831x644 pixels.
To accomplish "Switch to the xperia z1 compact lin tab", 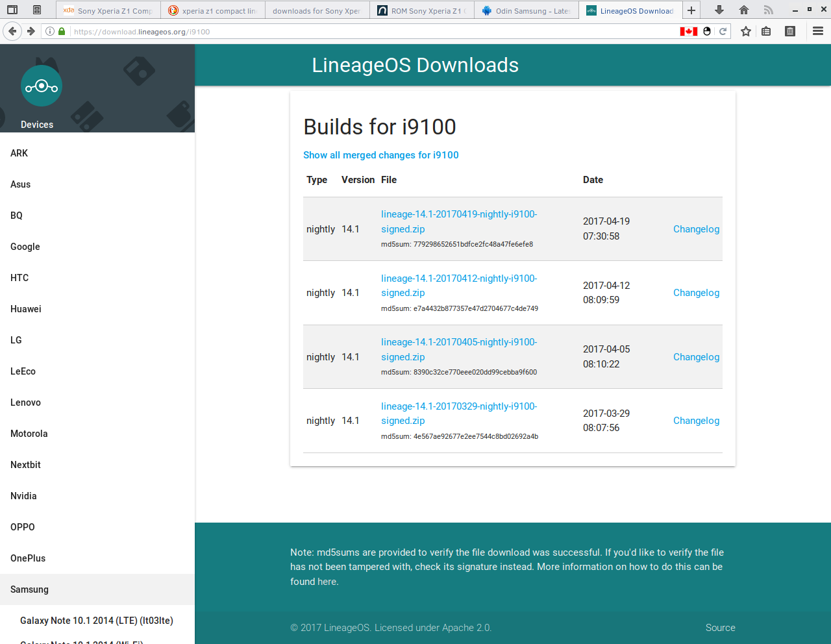I will (212, 10).
